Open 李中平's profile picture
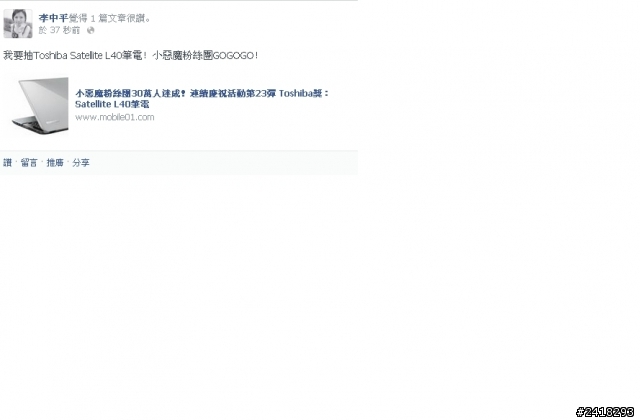The width and height of the screenshot is (640, 420). pyautogui.click(x=18, y=24)
